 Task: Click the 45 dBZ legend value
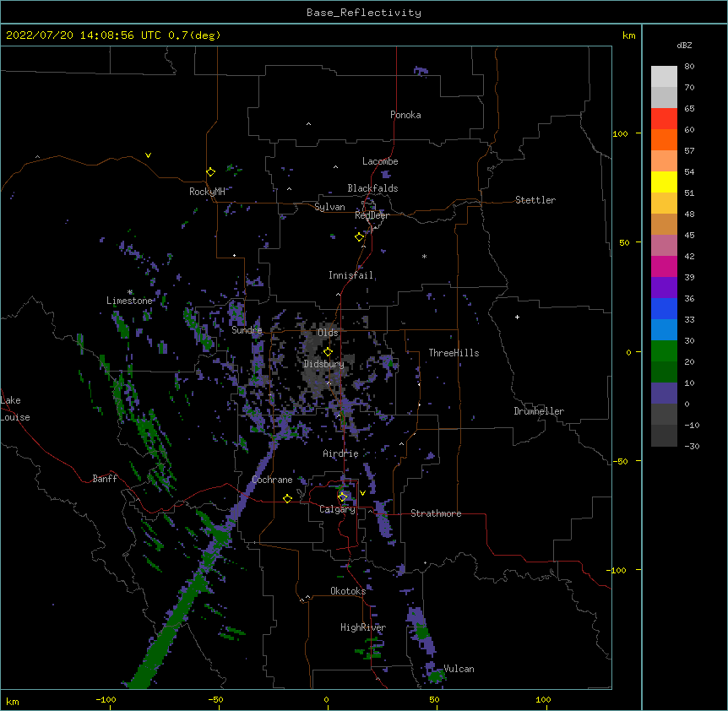point(689,236)
